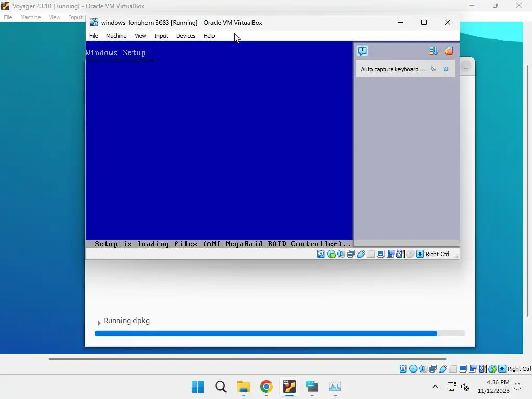Click the muted volume tray icon

[465, 387]
